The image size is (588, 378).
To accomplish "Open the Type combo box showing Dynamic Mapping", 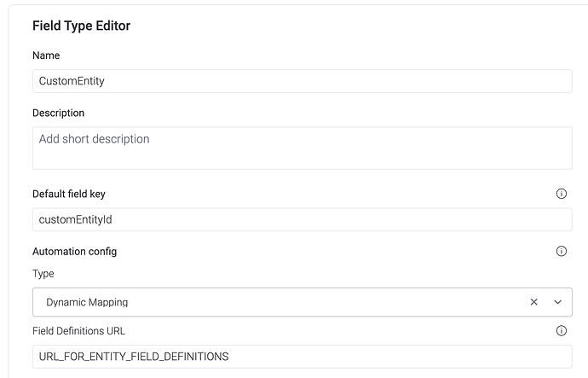I will 281,302.
